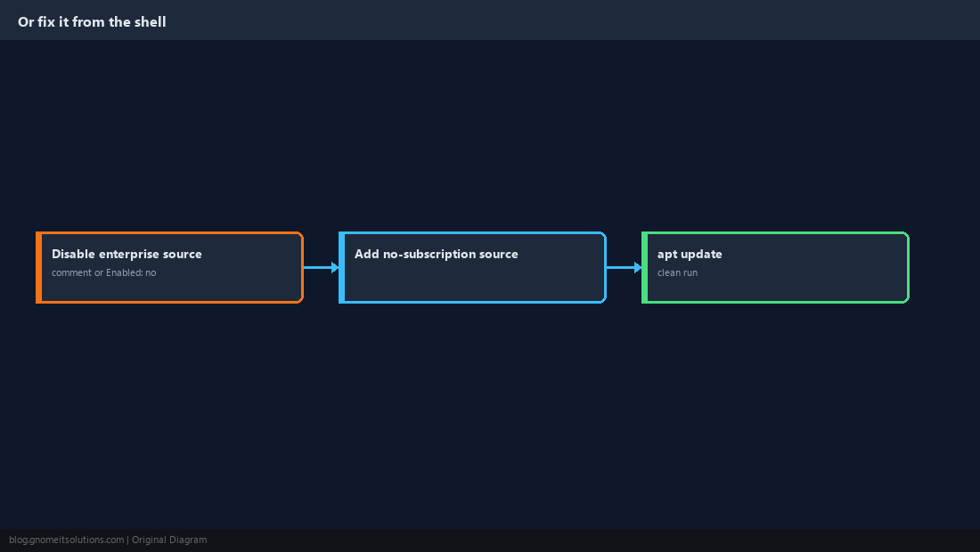The width and height of the screenshot is (980, 552).
Task: Click the 'clean run' subtitle
Action: coord(677,272)
